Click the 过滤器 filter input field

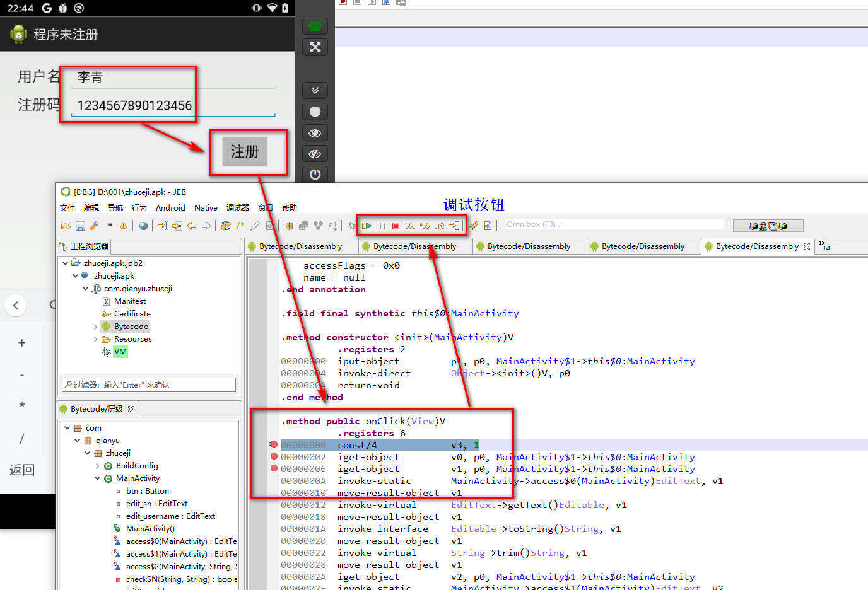tap(148, 385)
